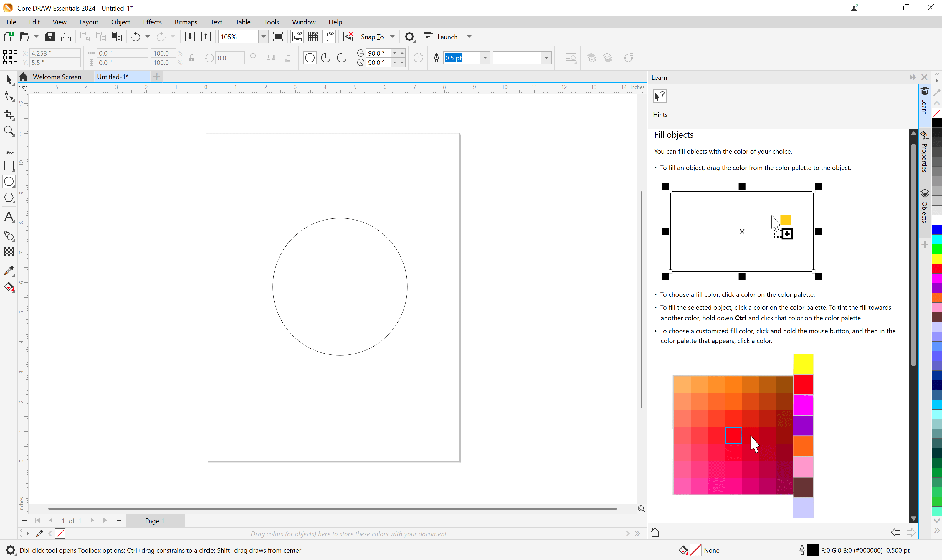Open the zoom level dropdown
This screenshot has height=560, width=942.
pyautogui.click(x=263, y=37)
